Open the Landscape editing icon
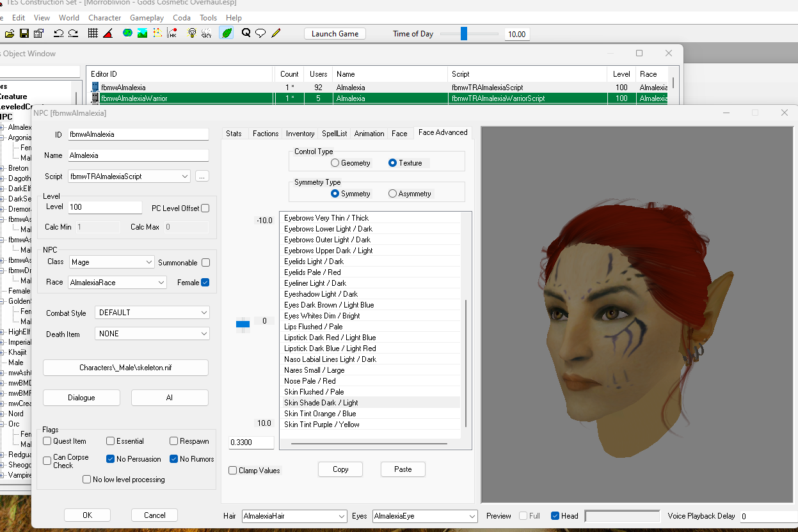Image resolution: width=798 pixels, height=532 pixels. pos(142,33)
